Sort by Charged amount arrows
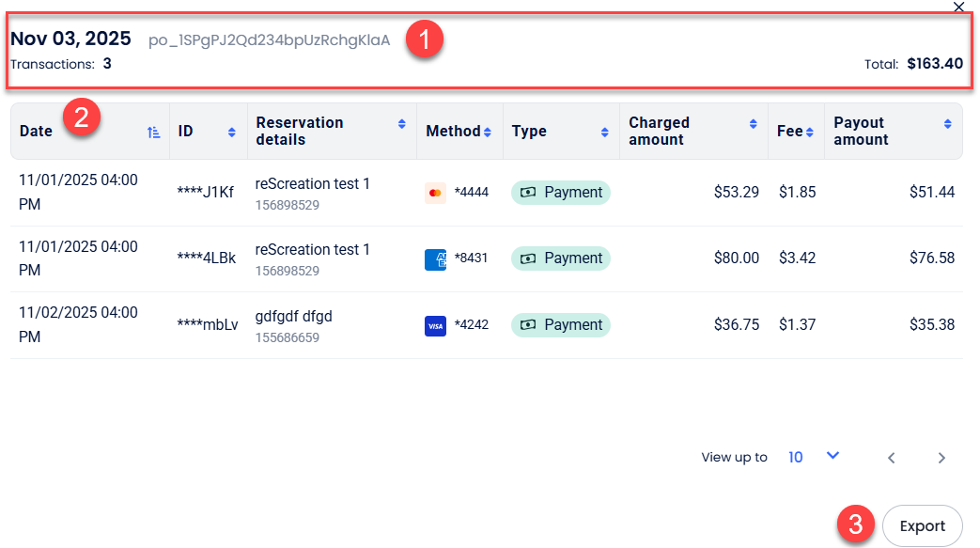The height and width of the screenshot is (548, 980). click(753, 124)
